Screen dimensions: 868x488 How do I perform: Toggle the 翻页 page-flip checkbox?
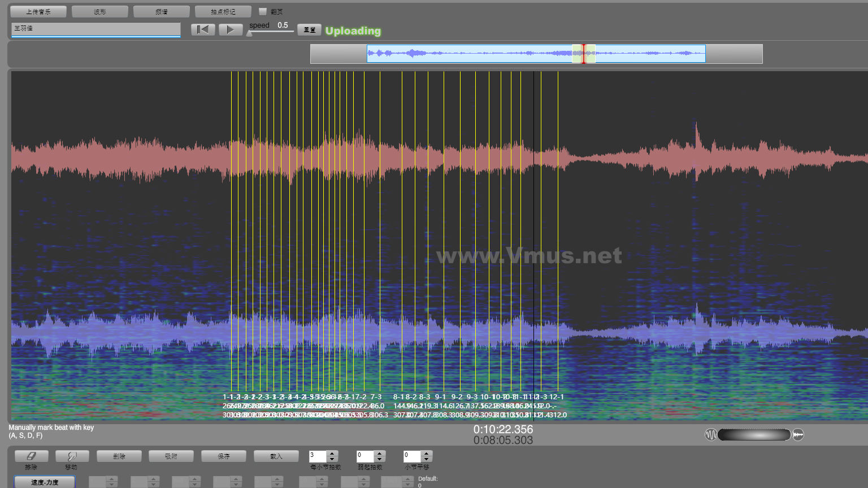(262, 11)
